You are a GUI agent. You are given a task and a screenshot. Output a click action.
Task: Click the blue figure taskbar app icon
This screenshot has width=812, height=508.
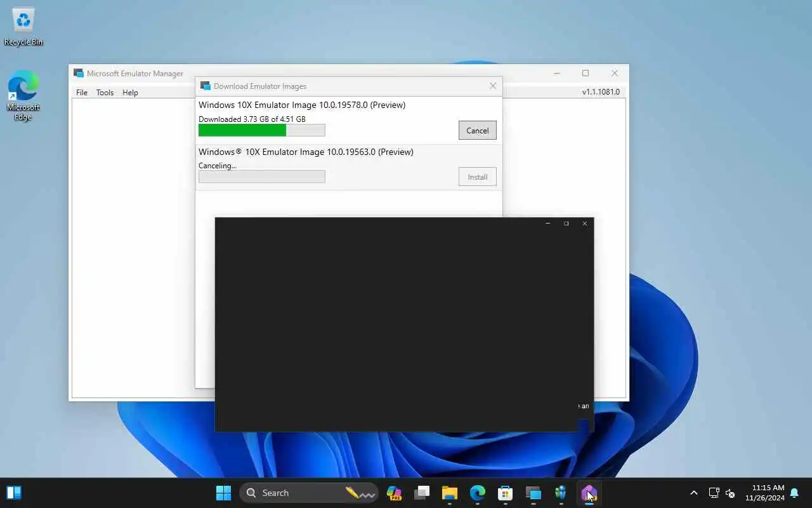coord(561,493)
